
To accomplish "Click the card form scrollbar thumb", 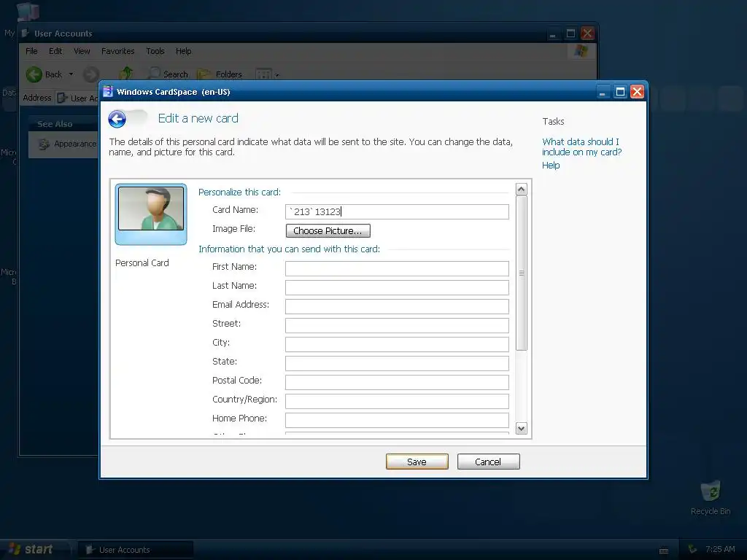I will click(521, 273).
